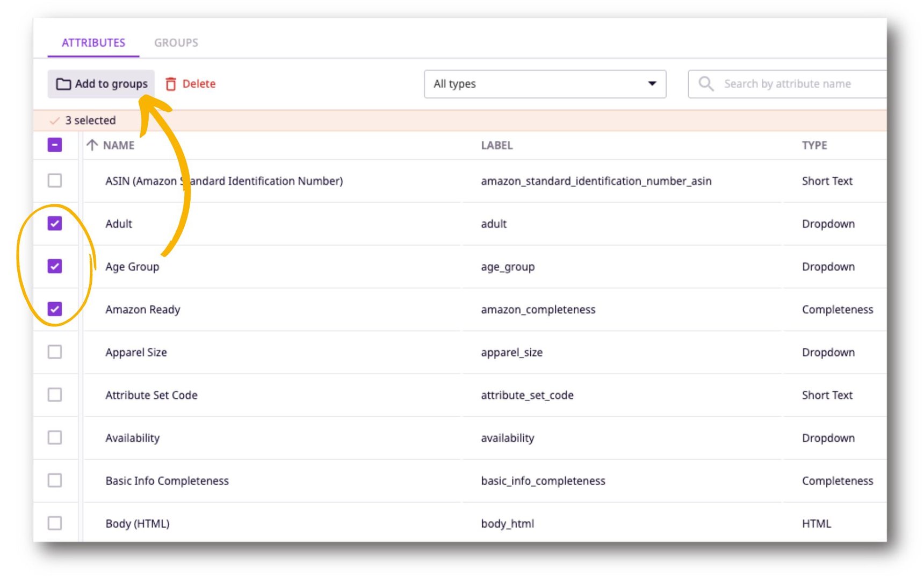
Task: Click the indeterminate select-all checkbox in the header
Action: (54, 144)
